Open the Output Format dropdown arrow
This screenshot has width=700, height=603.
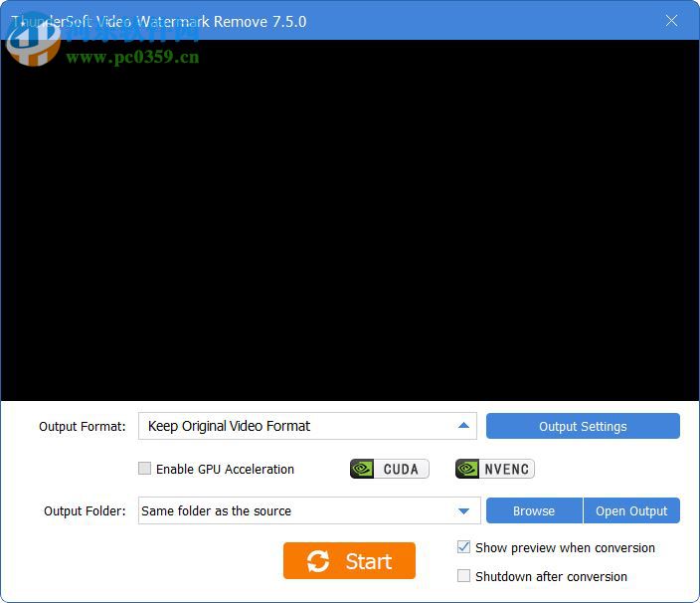(x=463, y=426)
